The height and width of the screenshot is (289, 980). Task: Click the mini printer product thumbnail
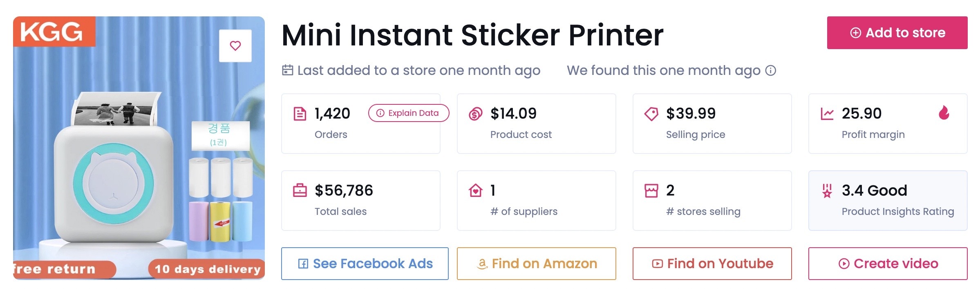point(139,148)
